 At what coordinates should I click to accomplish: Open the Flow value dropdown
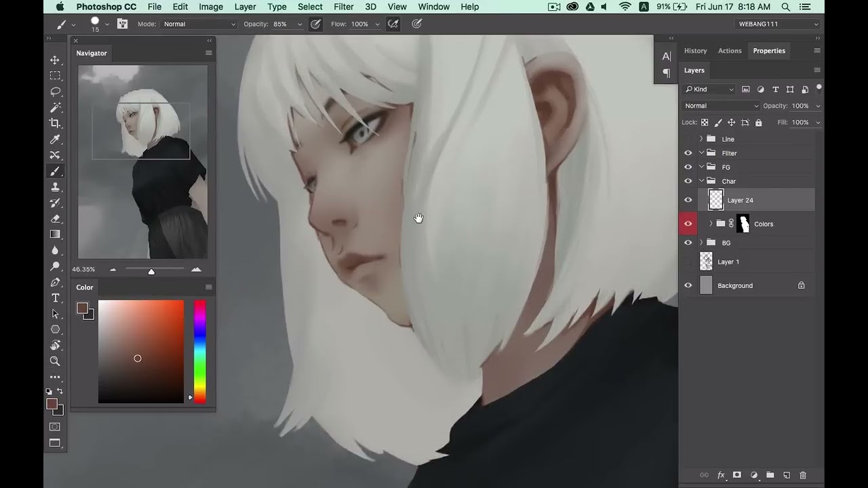click(x=377, y=24)
